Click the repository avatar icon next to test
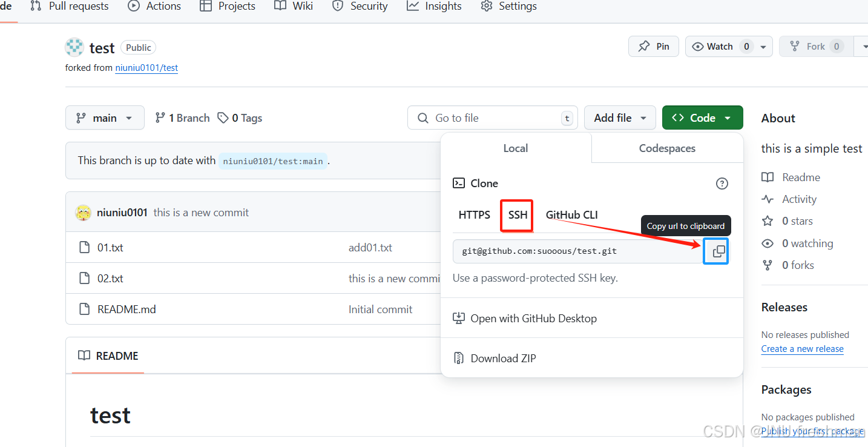Viewport: 868px width, 447px height. tap(74, 47)
